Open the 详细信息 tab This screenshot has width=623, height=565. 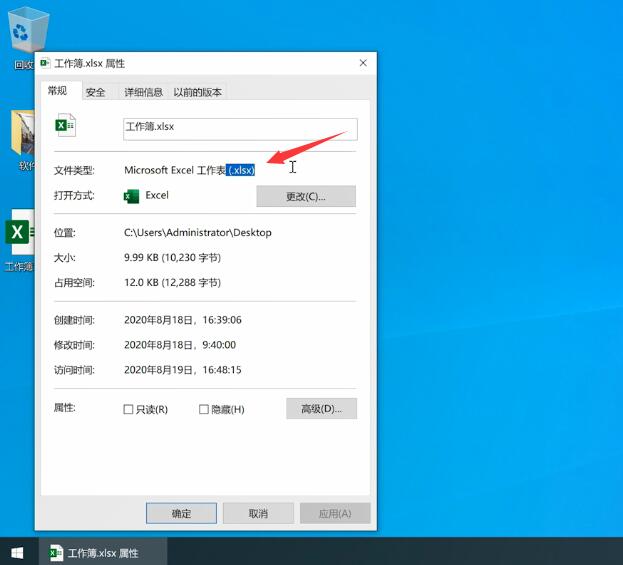point(143,92)
